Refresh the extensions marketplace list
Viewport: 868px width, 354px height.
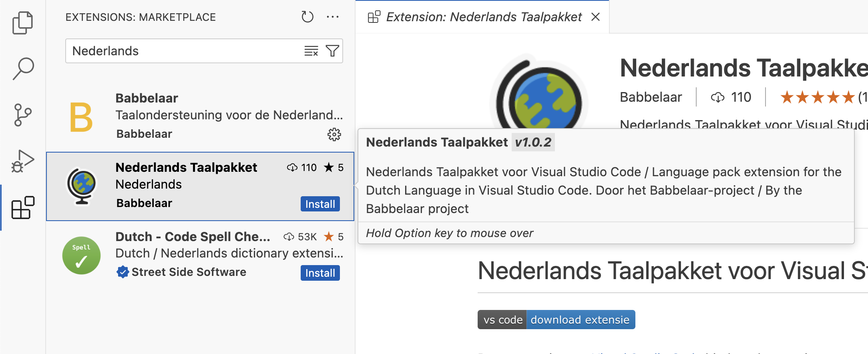307,17
